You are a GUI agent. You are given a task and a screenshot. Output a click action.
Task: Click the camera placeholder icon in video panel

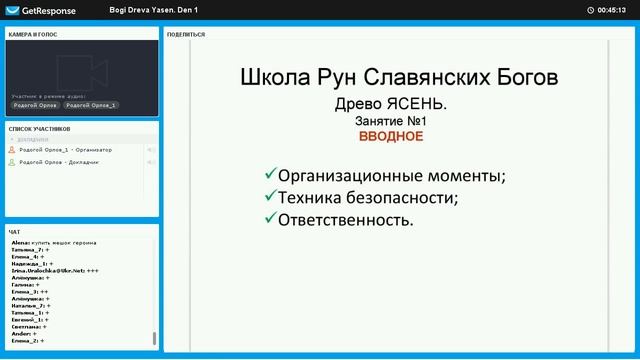point(82,73)
